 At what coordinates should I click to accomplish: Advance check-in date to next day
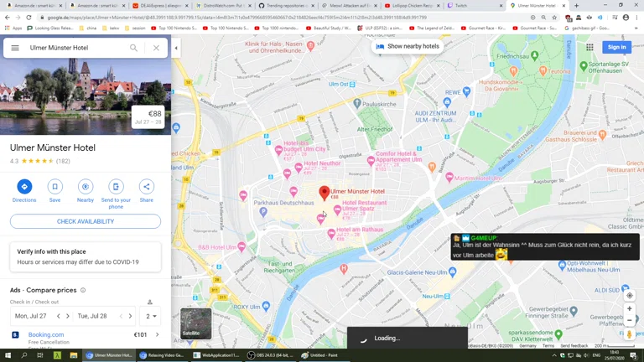pyautogui.click(x=68, y=316)
